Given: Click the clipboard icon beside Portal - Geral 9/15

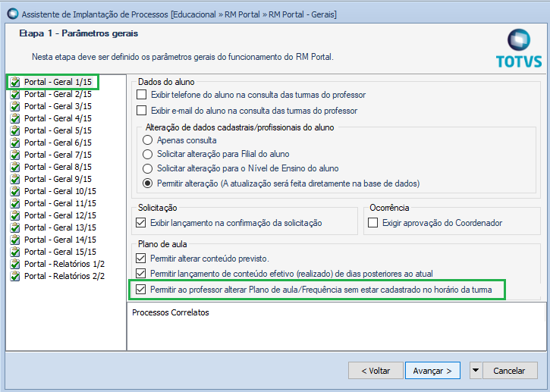Looking at the screenshot, I should click(x=15, y=179).
